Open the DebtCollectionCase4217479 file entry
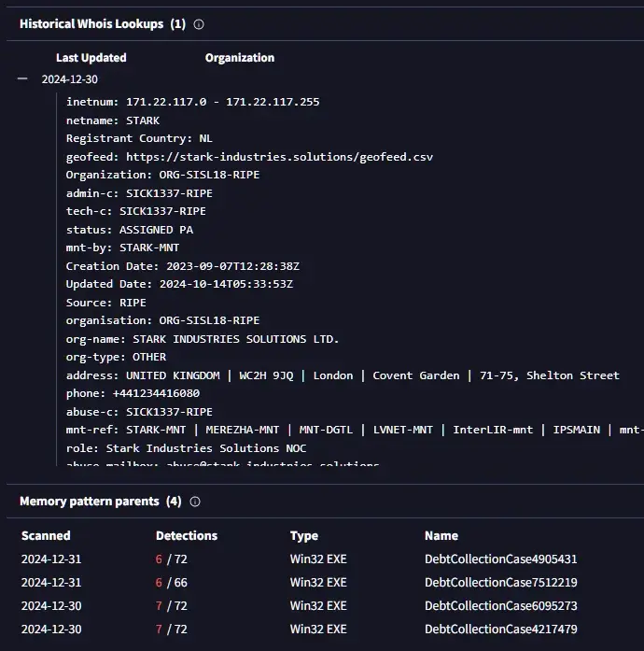This screenshot has height=651, width=644. pyautogui.click(x=501, y=629)
